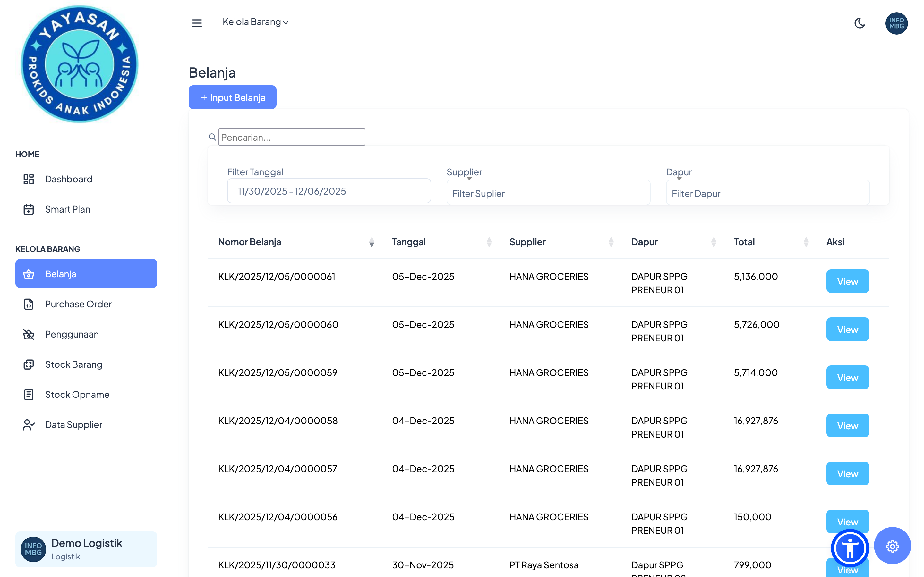
Task: Open the accessibility widget icon
Action: click(850, 548)
